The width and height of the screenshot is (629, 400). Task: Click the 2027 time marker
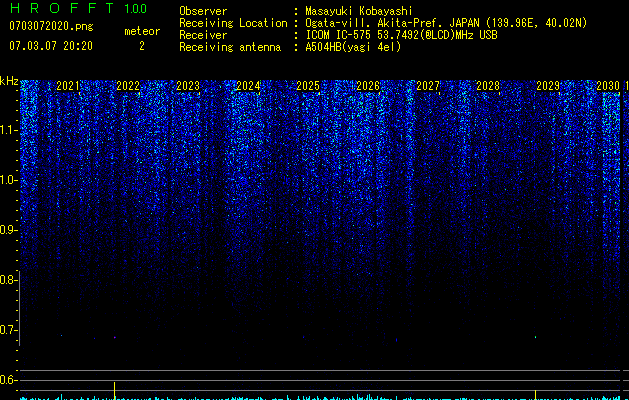[x=428, y=85]
